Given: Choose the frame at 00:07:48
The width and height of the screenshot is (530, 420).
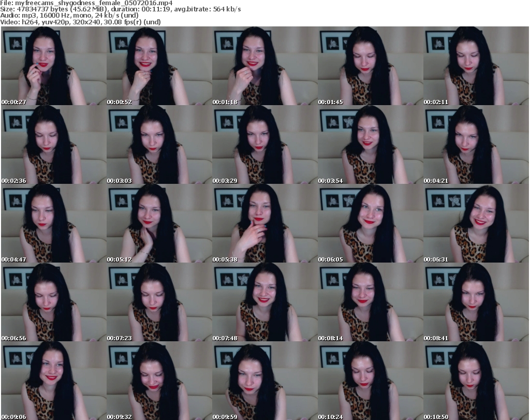Looking at the screenshot, I should point(265,302).
